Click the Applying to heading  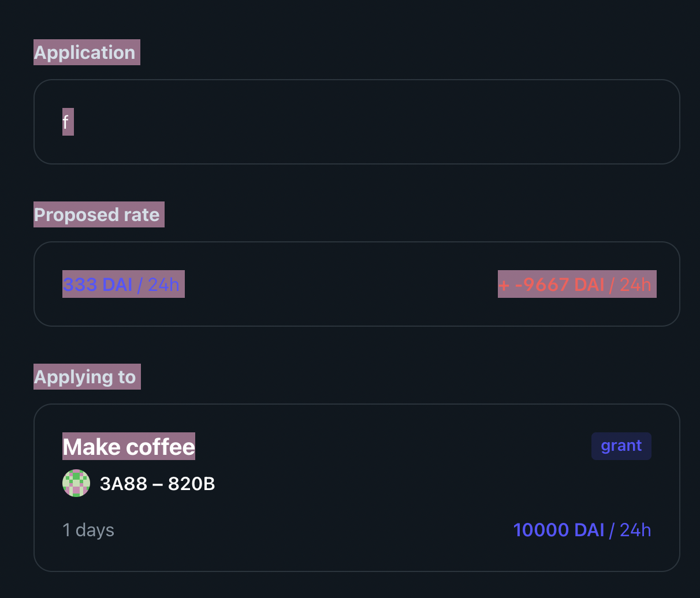coord(87,376)
